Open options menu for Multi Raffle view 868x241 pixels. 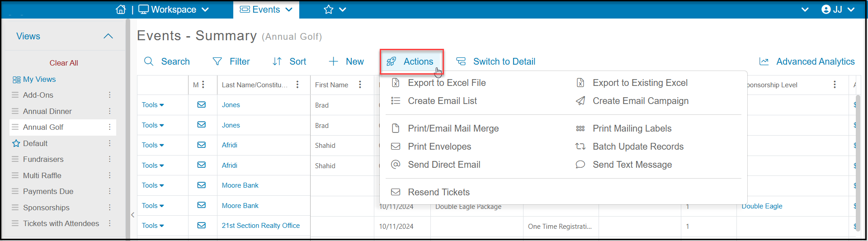click(x=109, y=175)
